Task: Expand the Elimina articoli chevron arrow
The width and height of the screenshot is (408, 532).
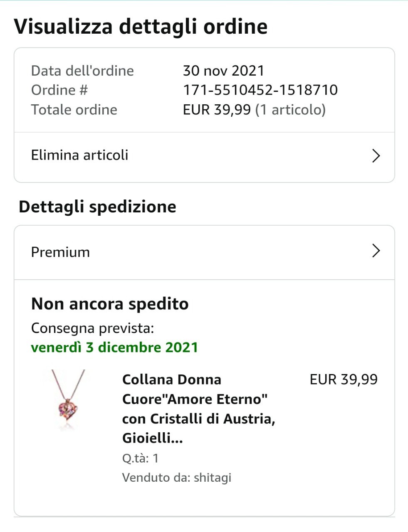Action: click(376, 156)
